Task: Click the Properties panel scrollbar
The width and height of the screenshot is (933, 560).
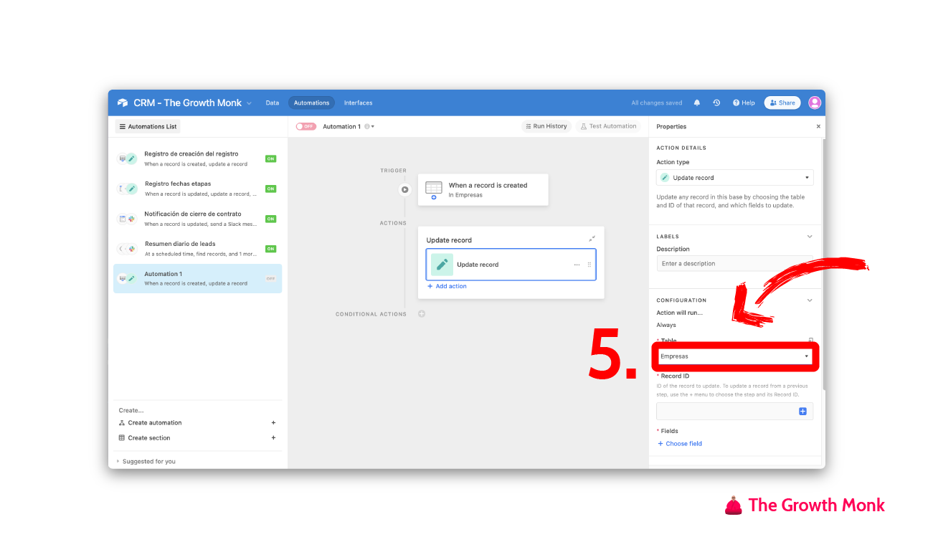Action: (823, 265)
